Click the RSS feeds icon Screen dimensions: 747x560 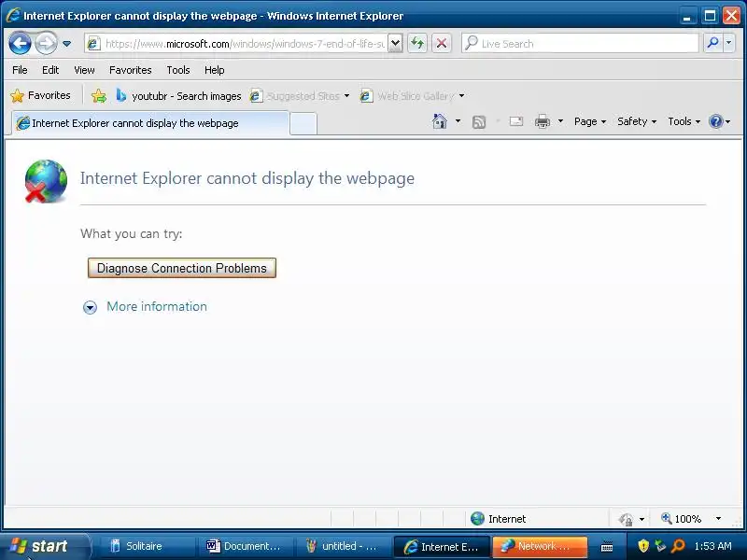(478, 122)
